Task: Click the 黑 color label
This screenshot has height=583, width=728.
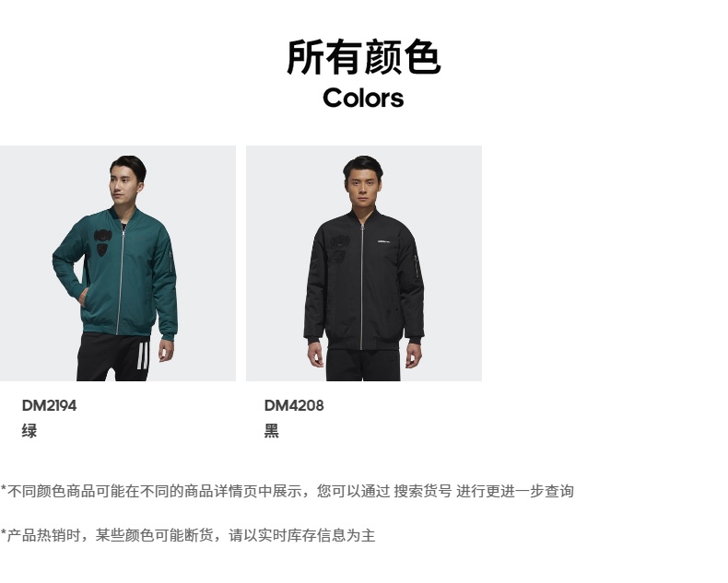Action: tap(272, 431)
